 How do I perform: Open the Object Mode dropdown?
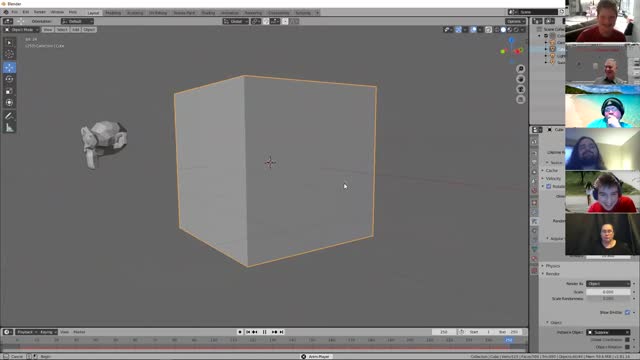pos(22,30)
